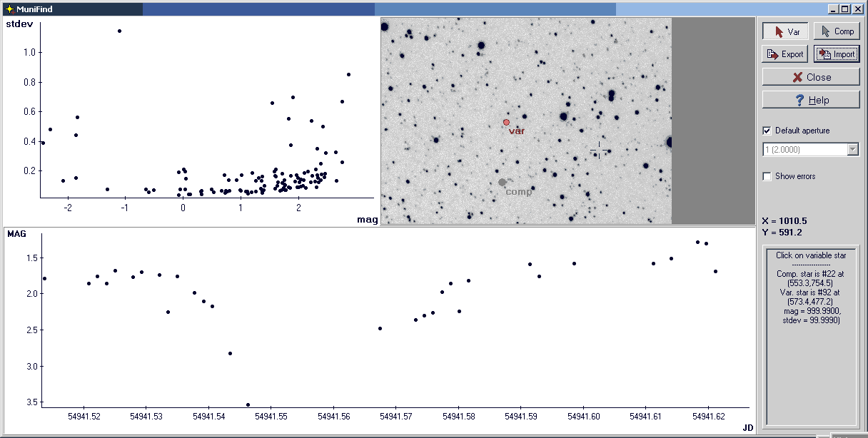
Task: Enable the Show errors checkbox
Action: (x=767, y=176)
